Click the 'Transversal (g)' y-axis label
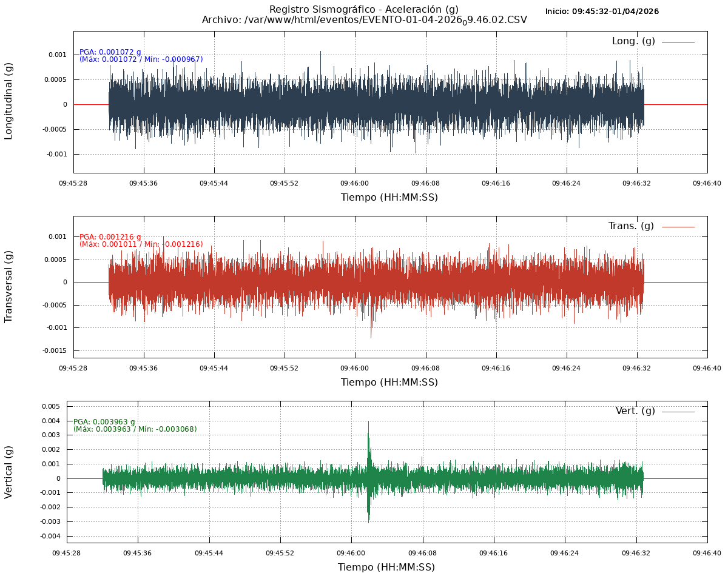Screen dimensions: 728x576 point(8,286)
